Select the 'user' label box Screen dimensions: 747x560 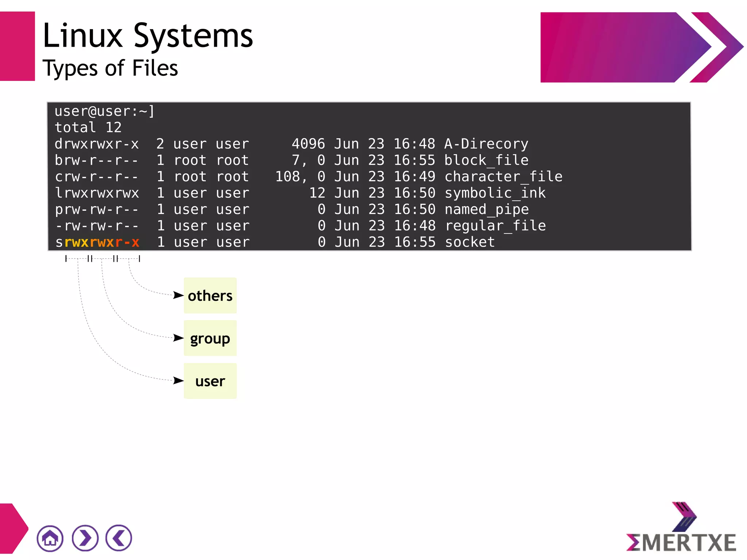210,381
